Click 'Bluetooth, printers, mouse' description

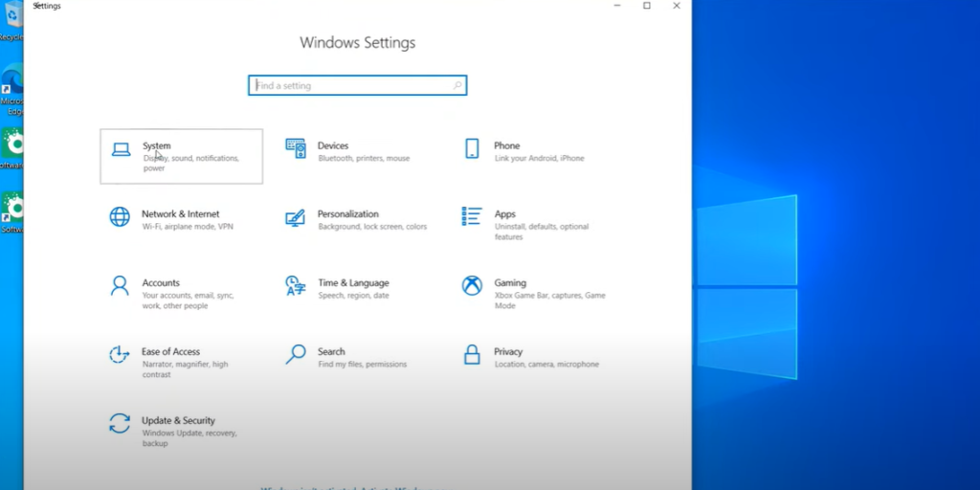(x=364, y=158)
